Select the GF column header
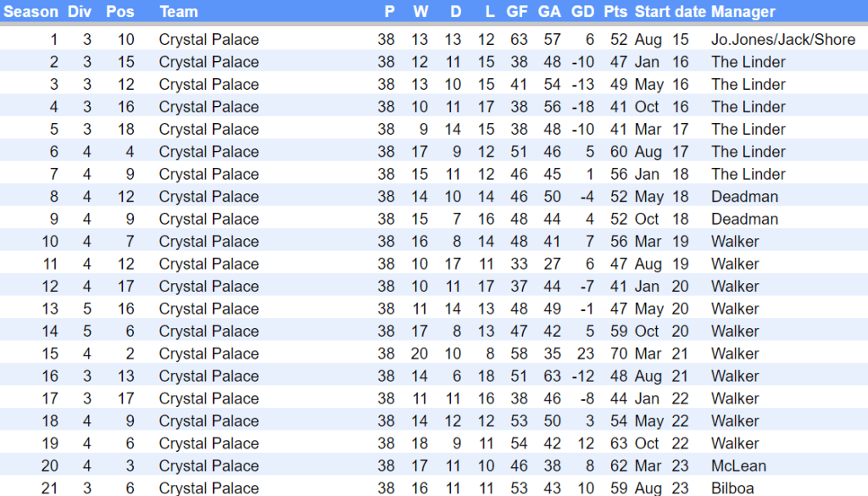The image size is (868, 496). point(517,12)
